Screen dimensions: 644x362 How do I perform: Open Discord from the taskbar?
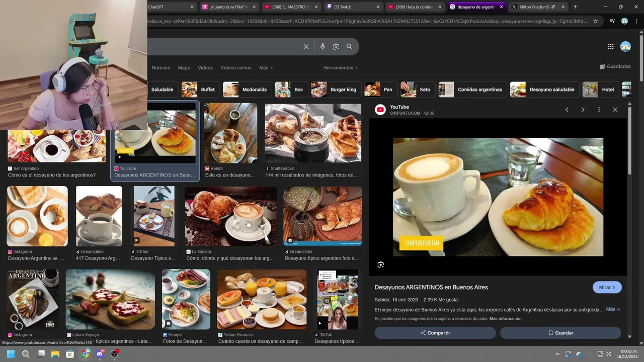click(100, 354)
